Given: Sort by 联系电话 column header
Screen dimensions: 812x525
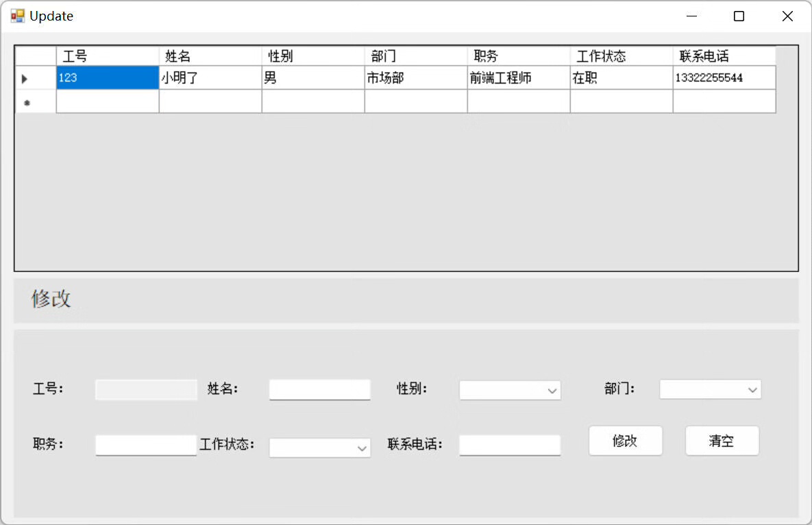Looking at the screenshot, I should click(724, 56).
